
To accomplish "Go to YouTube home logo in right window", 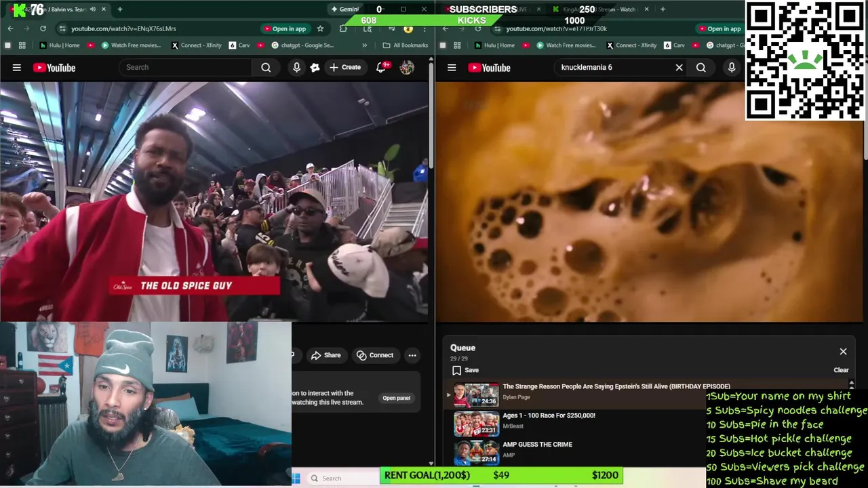I will point(489,68).
